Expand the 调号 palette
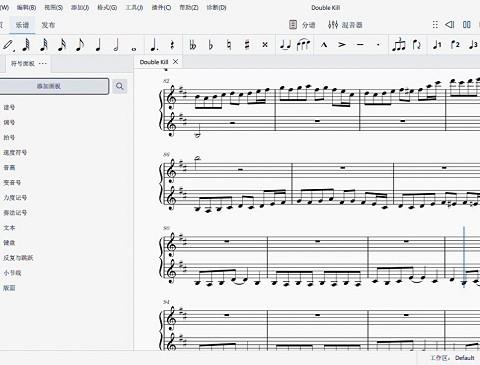The image size is (480, 365). [9, 122]
